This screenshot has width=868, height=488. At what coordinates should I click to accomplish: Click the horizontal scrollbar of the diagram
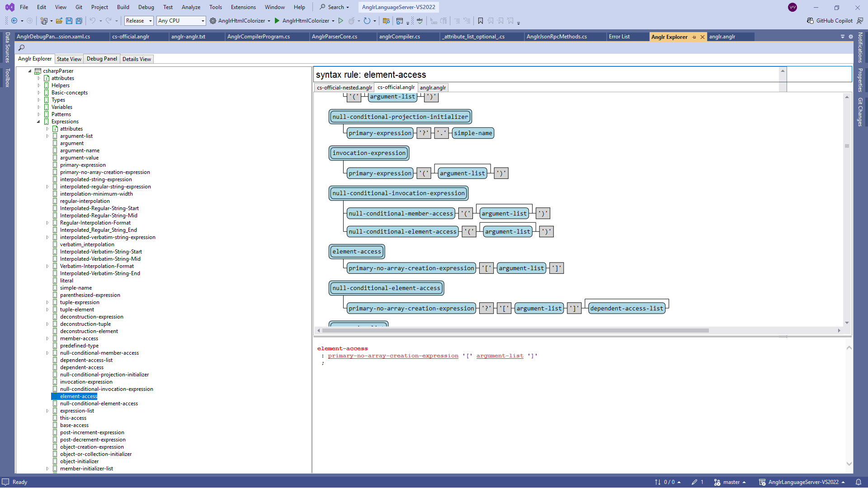click(515, 330)
